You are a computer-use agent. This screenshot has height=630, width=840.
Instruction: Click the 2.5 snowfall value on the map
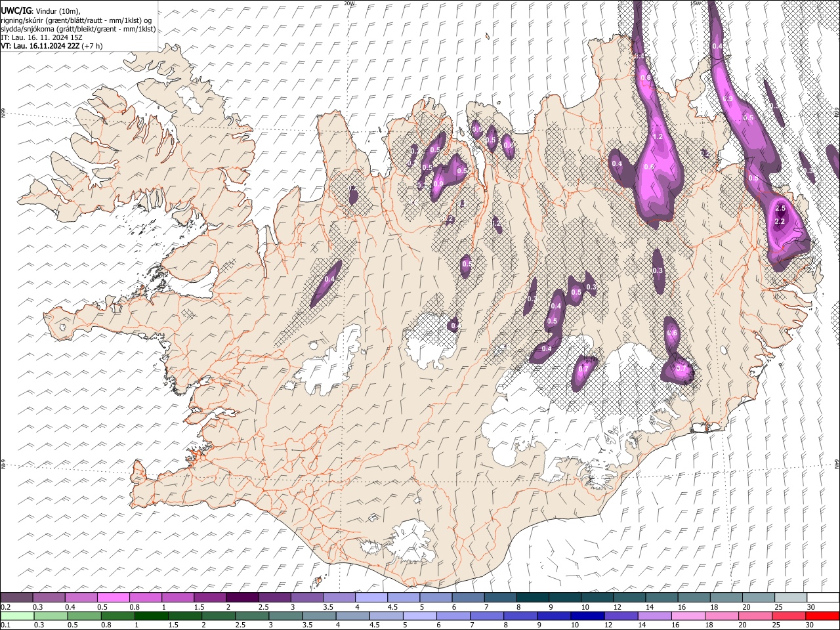[x=780, y=208]
